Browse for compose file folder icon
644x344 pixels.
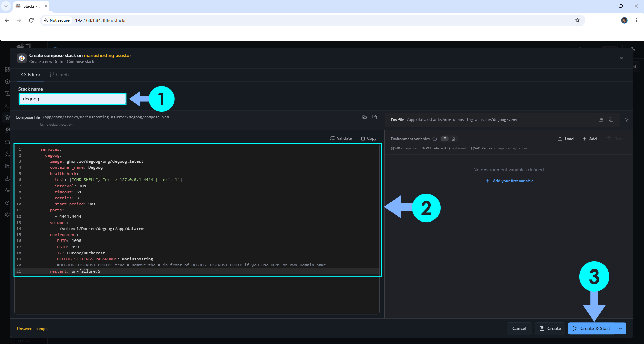pyautogui.click(x=365, y=117)
